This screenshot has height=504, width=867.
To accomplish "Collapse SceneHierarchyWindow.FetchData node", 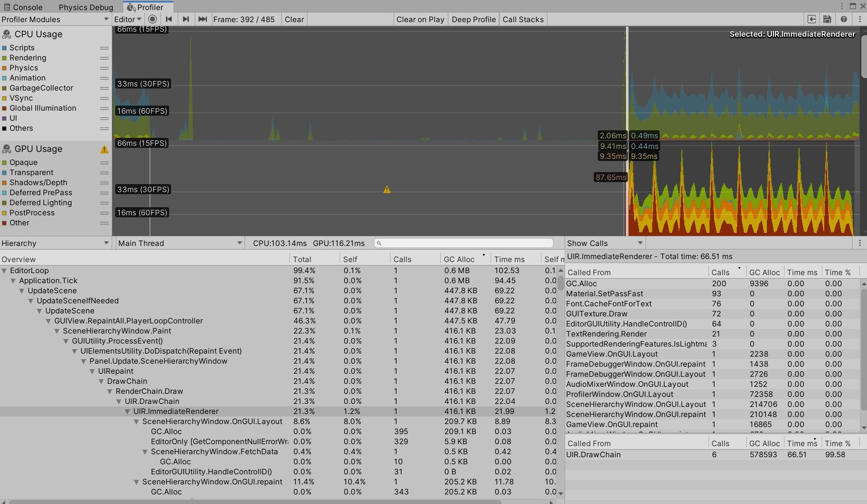I will tap(145, 452).
